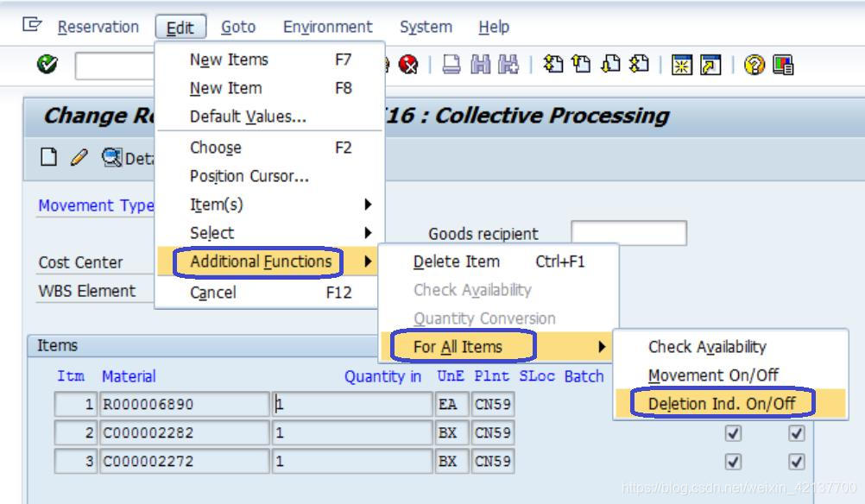This screenshot has width=865, height=504.
Task: Click the Goods recipient input field
Action: coord(628,233)
